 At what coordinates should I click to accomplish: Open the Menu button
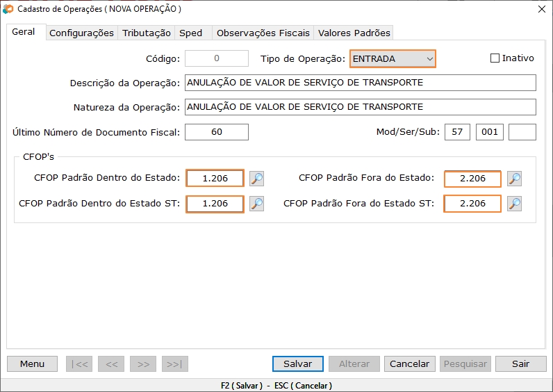point(32,364)
